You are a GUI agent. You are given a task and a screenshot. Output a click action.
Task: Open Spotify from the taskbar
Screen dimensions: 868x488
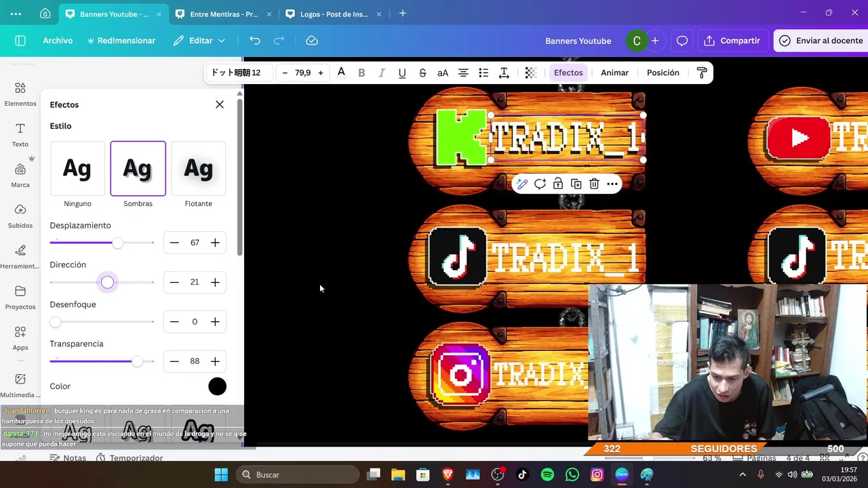547,475
